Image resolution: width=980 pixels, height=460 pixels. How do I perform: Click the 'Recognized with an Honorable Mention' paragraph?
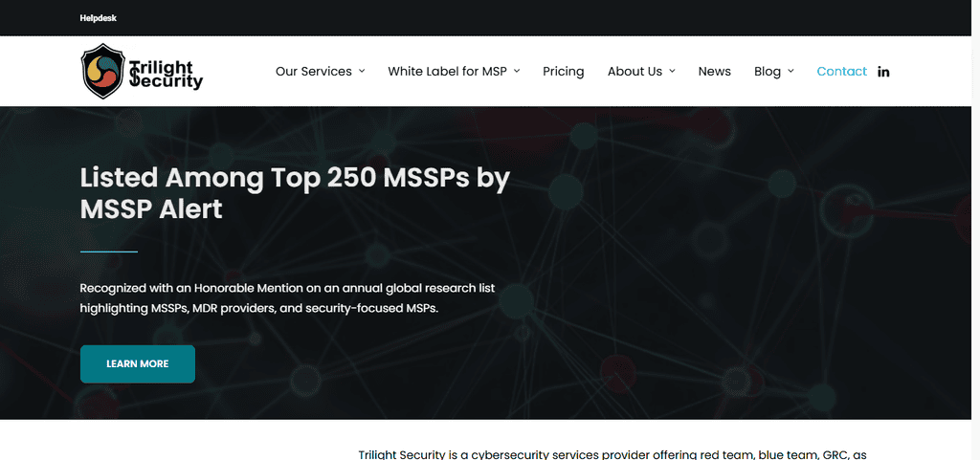pos(287,298)
